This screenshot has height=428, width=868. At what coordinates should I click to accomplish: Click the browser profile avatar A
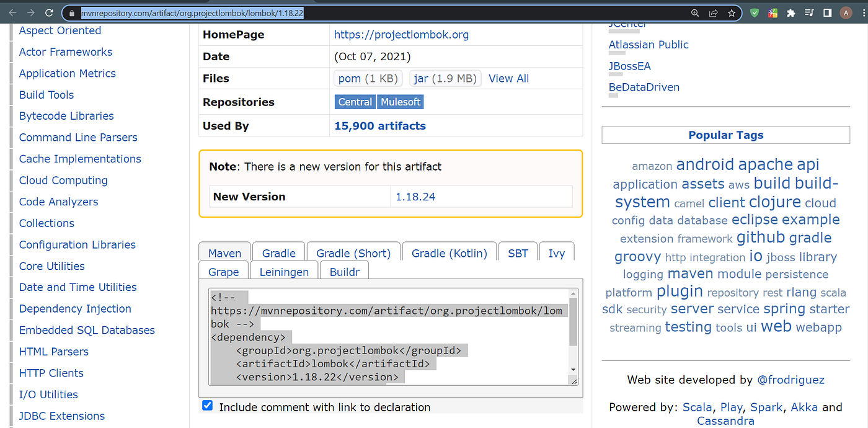pos(847,12)
